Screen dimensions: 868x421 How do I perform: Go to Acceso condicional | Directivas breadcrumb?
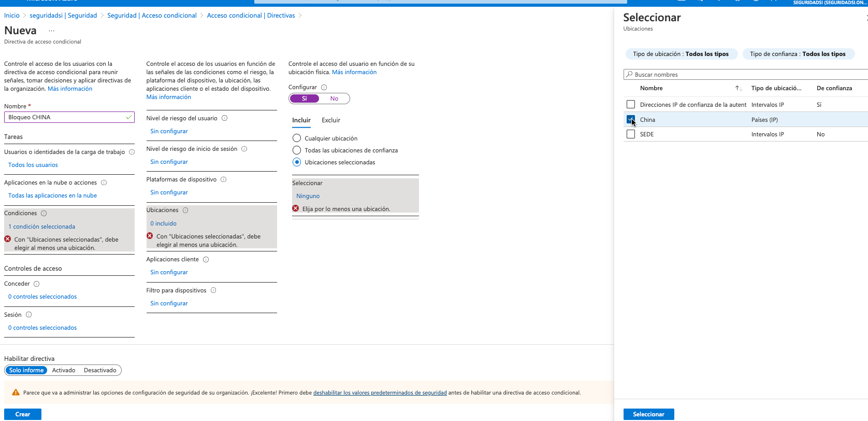(251, 16)
